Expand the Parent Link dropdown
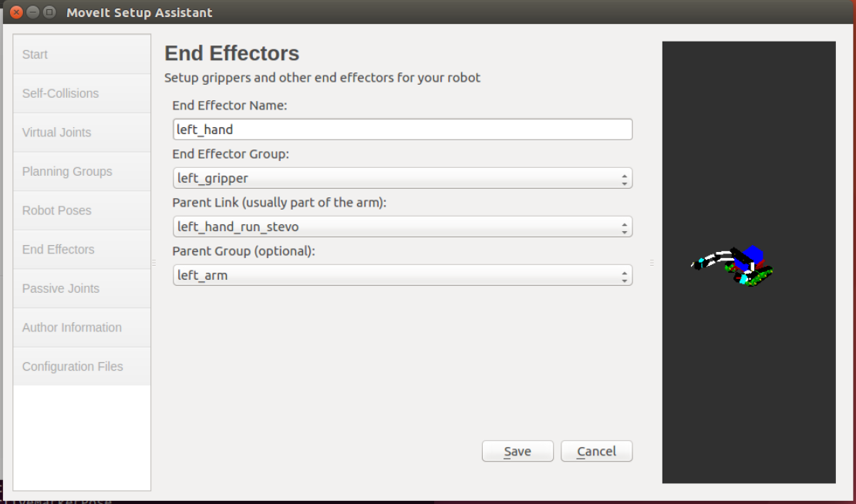This screenshot has height=504, width=856. [x=403, y=227]
